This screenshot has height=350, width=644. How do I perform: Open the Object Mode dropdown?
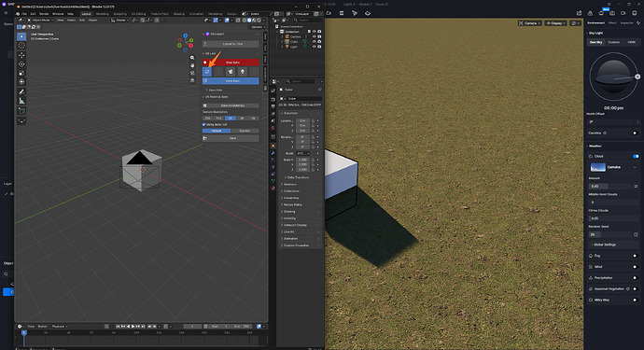point(40,20)
